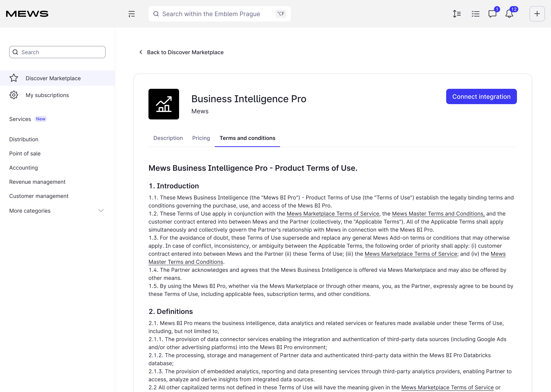Click the sidebar search magnifier icon
The image size is (551, 392).
pos(15,52)
